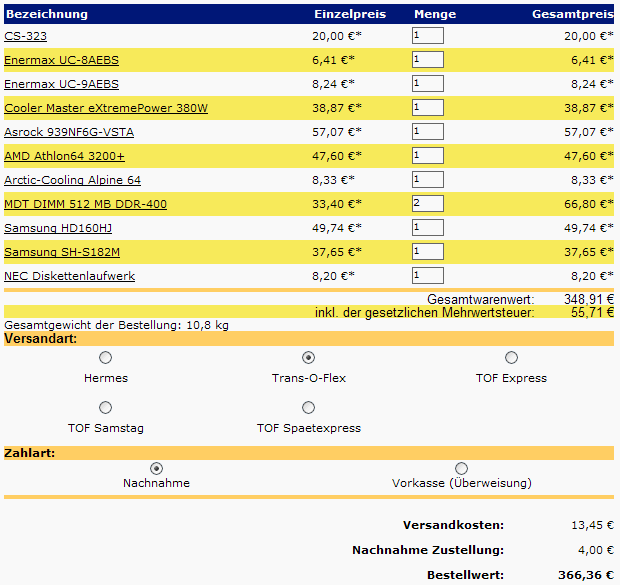Click the Mehrwertsteuer value 55,71 €
This screenshot has height=585, width=620.
click(592, 312)
